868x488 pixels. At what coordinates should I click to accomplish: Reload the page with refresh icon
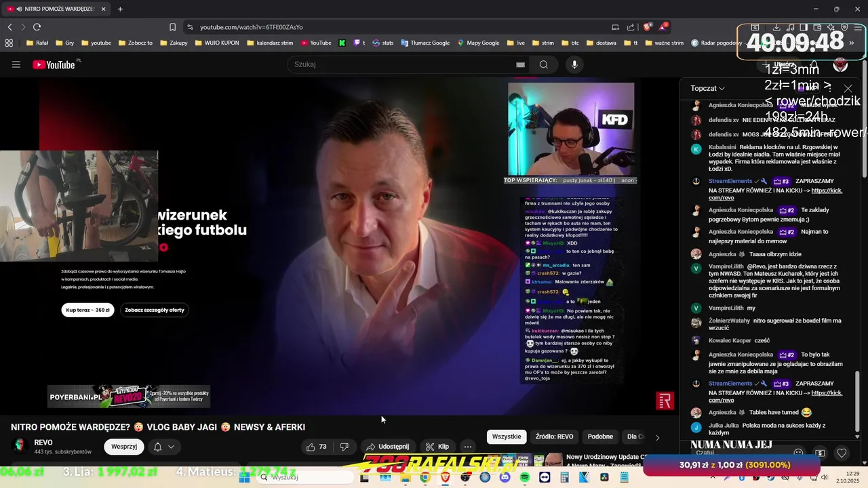37,27
